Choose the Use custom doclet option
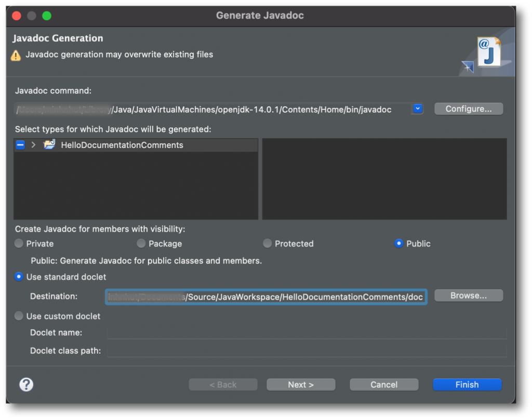 [19, 316]
